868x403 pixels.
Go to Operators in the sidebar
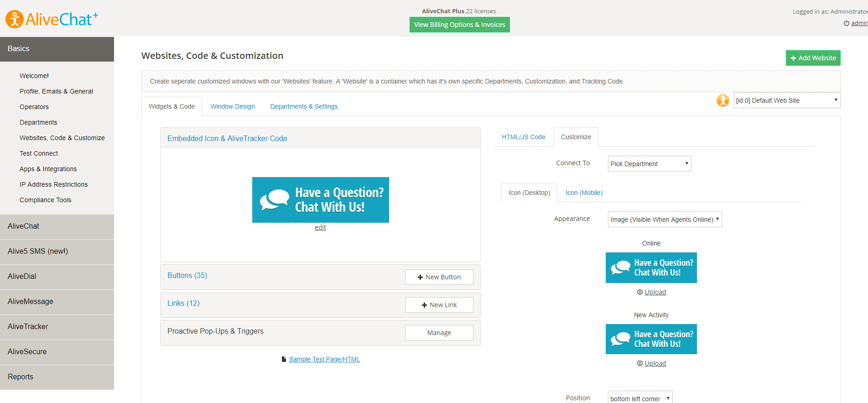click(x=34, y=107)
